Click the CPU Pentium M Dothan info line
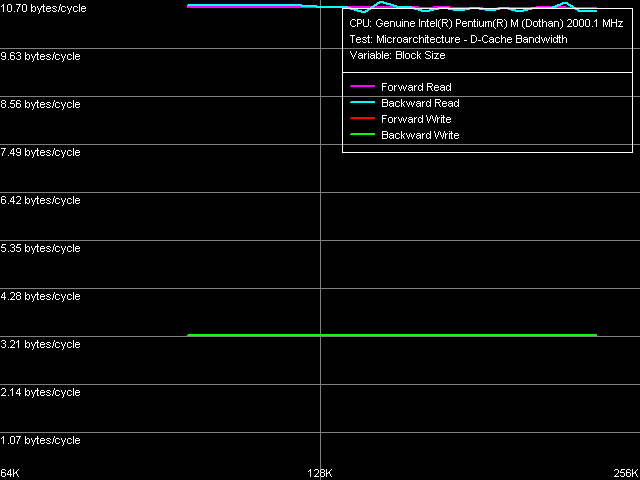Screen dimensions: 640x480 click(x=486, y=24)
